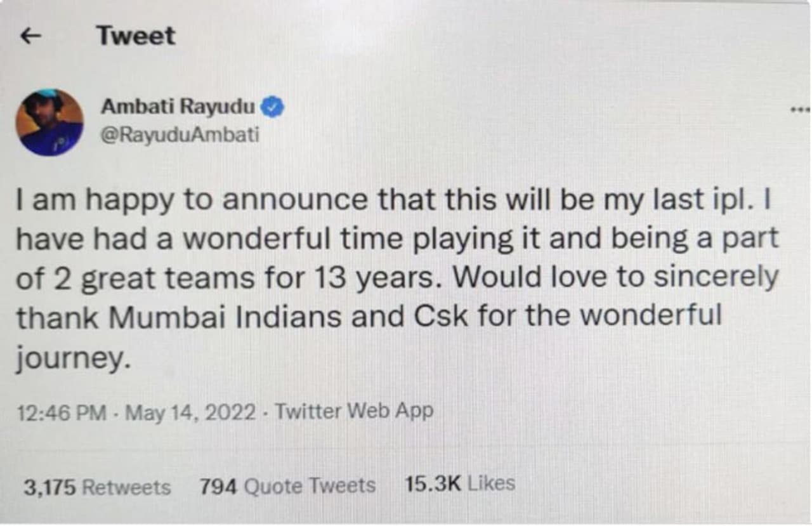This screenshot has width=812, height=526.
Task: View the 3,175 Retweets list
Action: click(97, 487)
